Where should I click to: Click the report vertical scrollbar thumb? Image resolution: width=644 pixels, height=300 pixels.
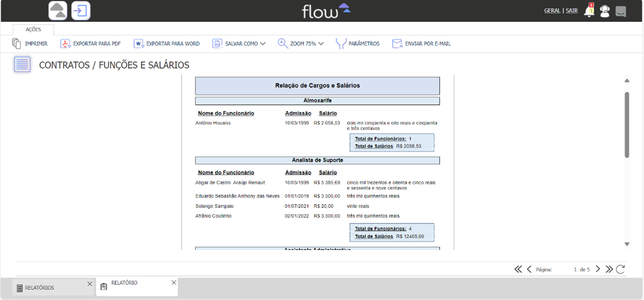pos(627,124)
